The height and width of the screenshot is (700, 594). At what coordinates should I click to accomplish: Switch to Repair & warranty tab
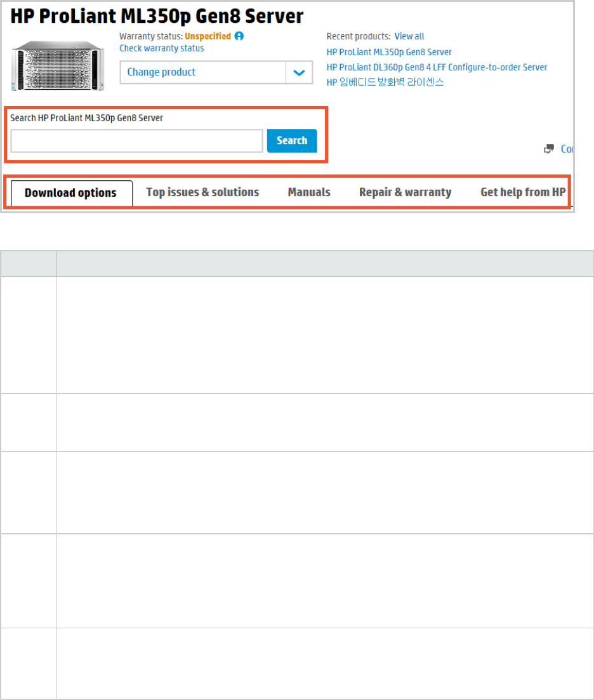coord(406,192)
